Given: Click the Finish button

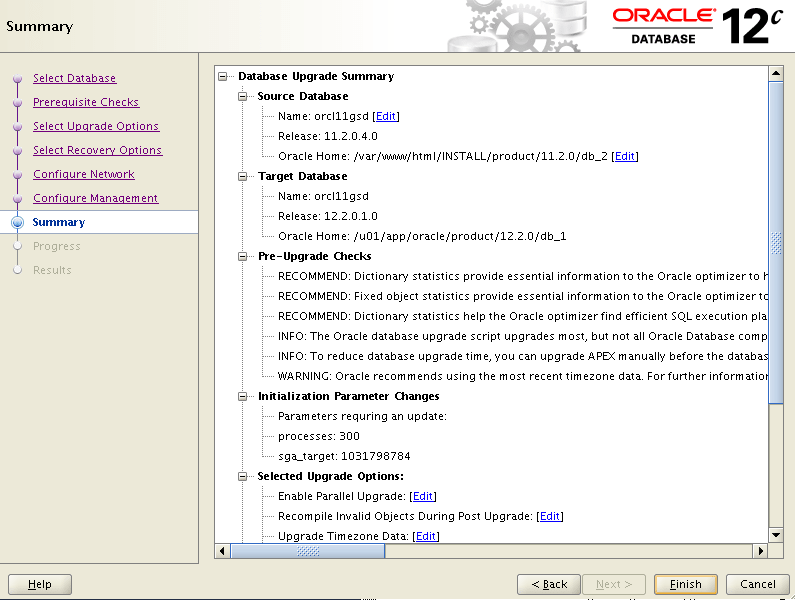Looking at the screenshot, I should point(685,584).
